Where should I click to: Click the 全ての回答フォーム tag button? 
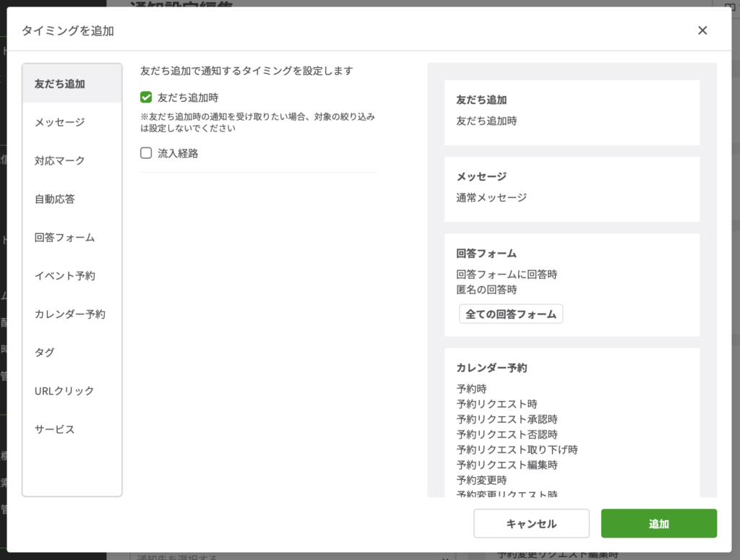(510, 314)
